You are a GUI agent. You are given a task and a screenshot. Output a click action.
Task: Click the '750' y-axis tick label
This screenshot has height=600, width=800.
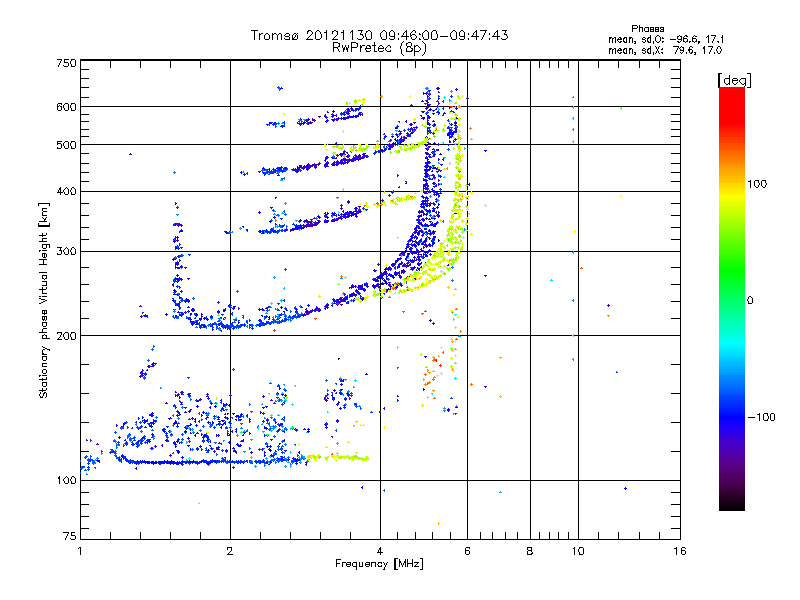pyautogui.click(x=66, y=63)
